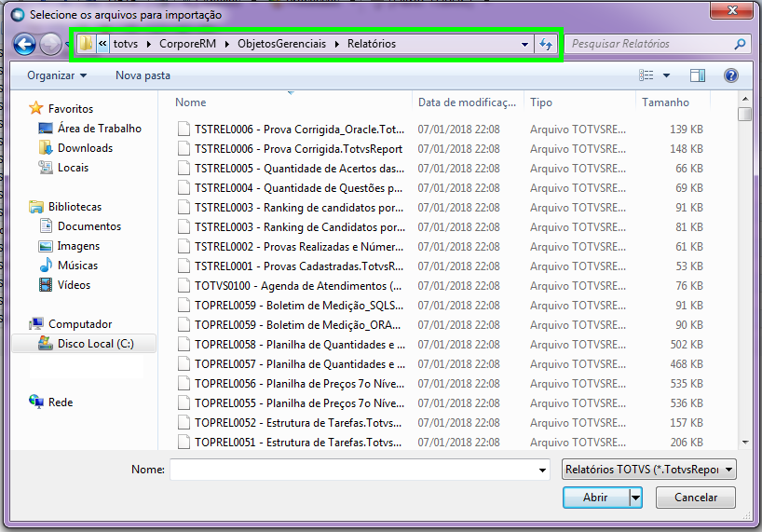Click the scrollbar down arrow

coord(745,443)
